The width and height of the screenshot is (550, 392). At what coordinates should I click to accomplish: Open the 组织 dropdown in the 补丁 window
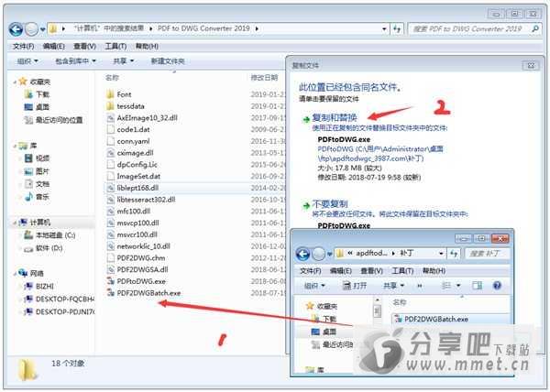click(x=314, y=286)
